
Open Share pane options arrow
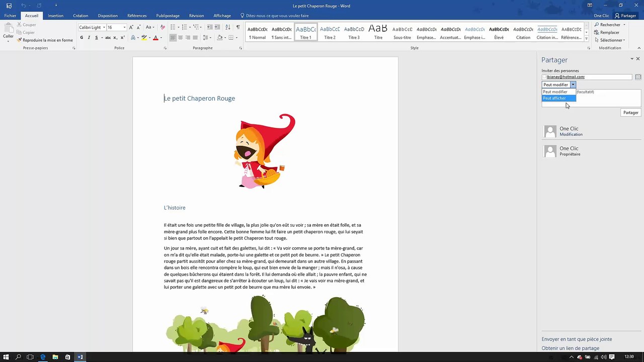coord(631,59)
